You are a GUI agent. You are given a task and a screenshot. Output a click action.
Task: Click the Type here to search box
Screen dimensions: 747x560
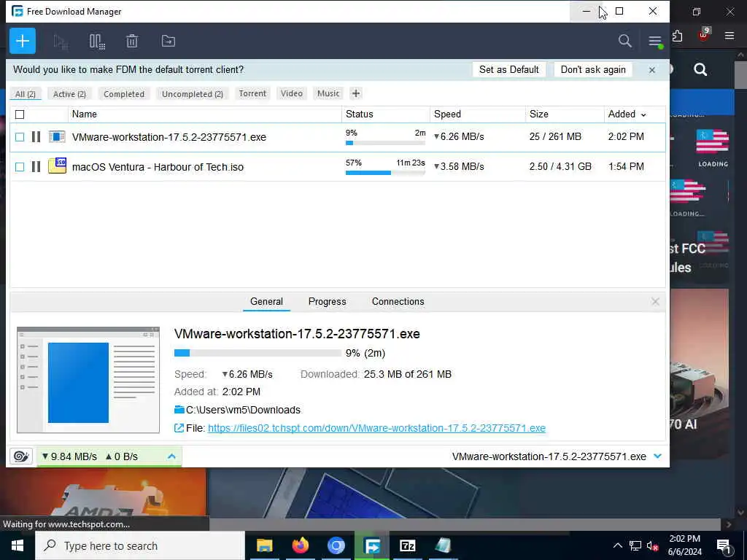(x=140, y=545)
